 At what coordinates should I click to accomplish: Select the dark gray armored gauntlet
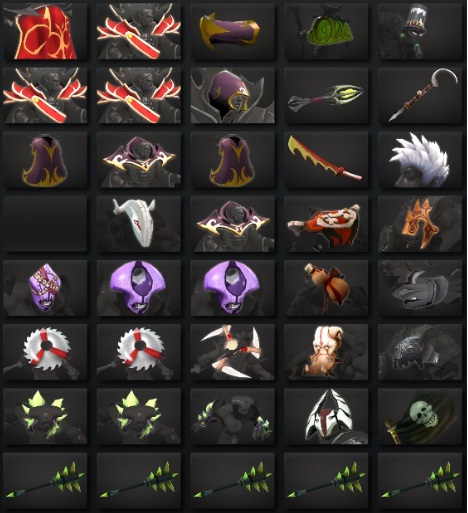(420, 288)
